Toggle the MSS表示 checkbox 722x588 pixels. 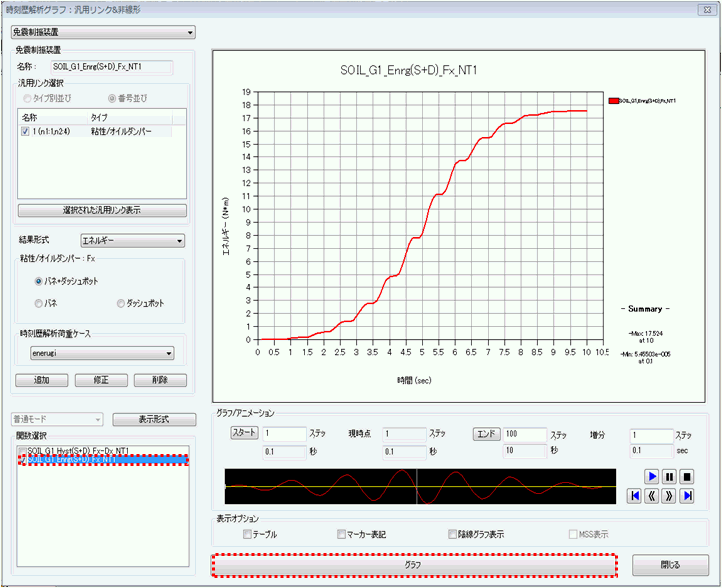coord(573,534)
